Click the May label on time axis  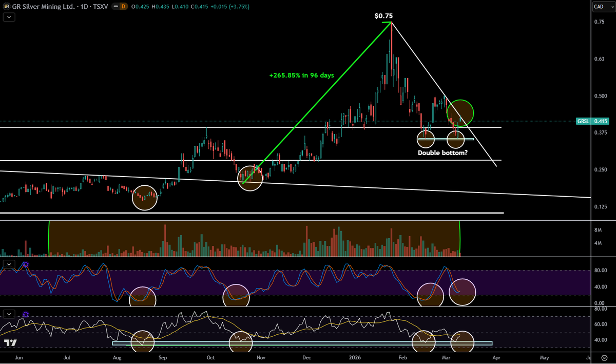(x=544, y=357)
